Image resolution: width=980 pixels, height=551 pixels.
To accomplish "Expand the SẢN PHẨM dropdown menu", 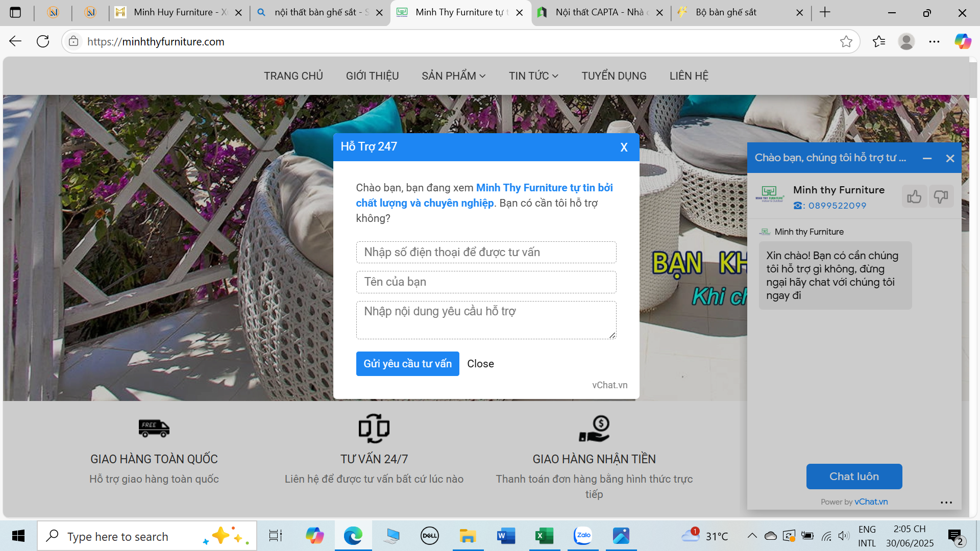I will pos(453,76).
